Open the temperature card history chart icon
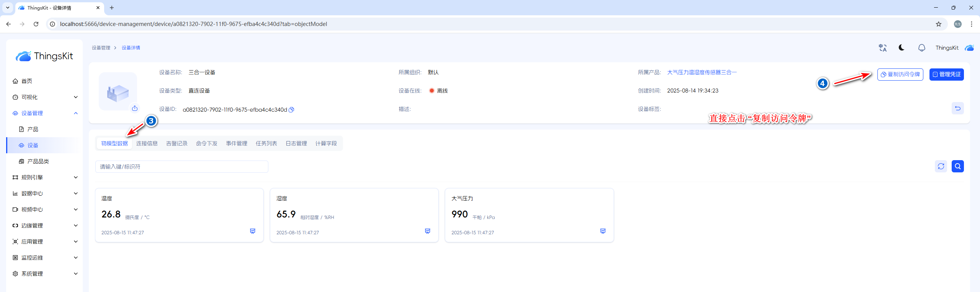980x292 pixels. pos(253,231)
